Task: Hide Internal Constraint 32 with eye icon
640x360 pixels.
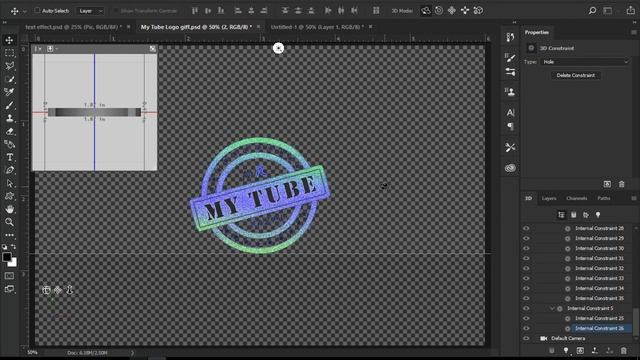Action: (x=526, y=268)
